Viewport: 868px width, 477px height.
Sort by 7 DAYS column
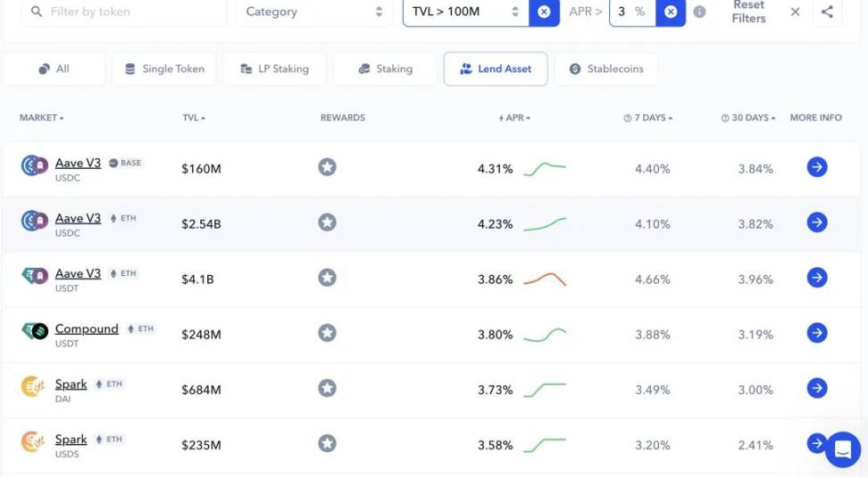tap(647, 117)
